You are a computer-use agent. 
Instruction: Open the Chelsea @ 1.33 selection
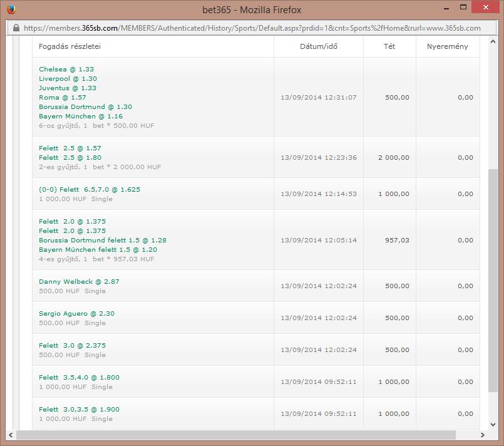coord(66,69)
